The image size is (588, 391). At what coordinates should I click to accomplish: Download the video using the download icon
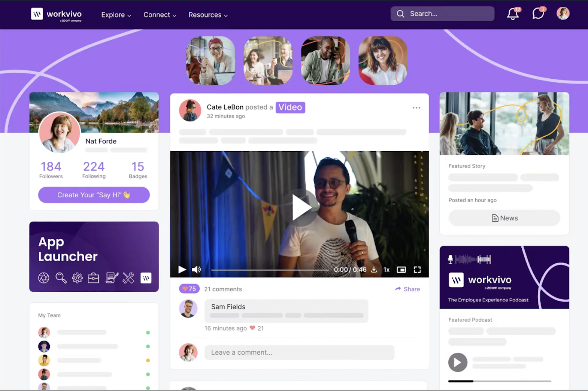coord(374,270)
